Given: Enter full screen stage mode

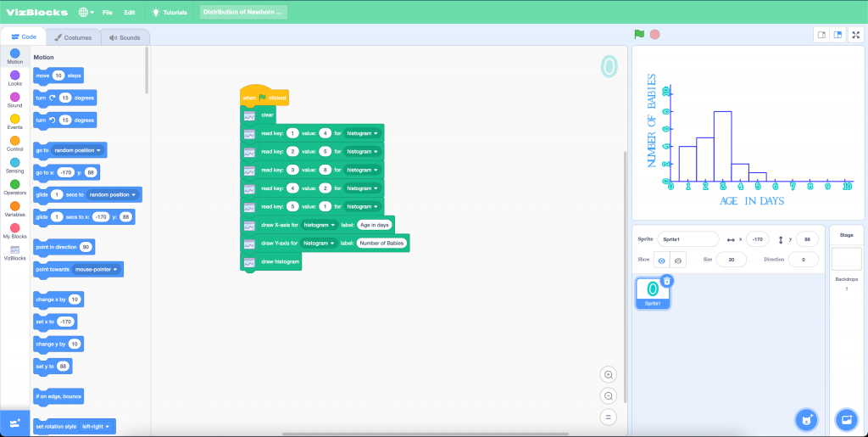Looking at the screenshot, I should 855,35.
